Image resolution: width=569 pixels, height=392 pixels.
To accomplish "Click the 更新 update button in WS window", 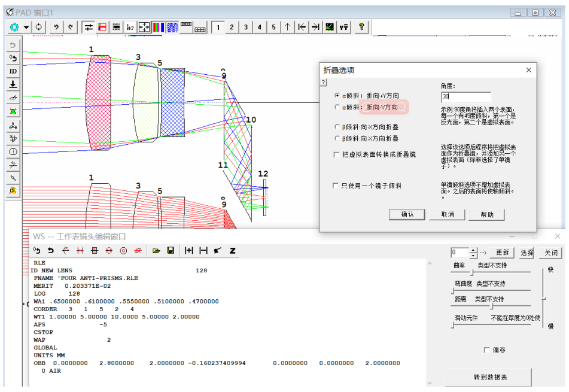I will coord(502,253).
